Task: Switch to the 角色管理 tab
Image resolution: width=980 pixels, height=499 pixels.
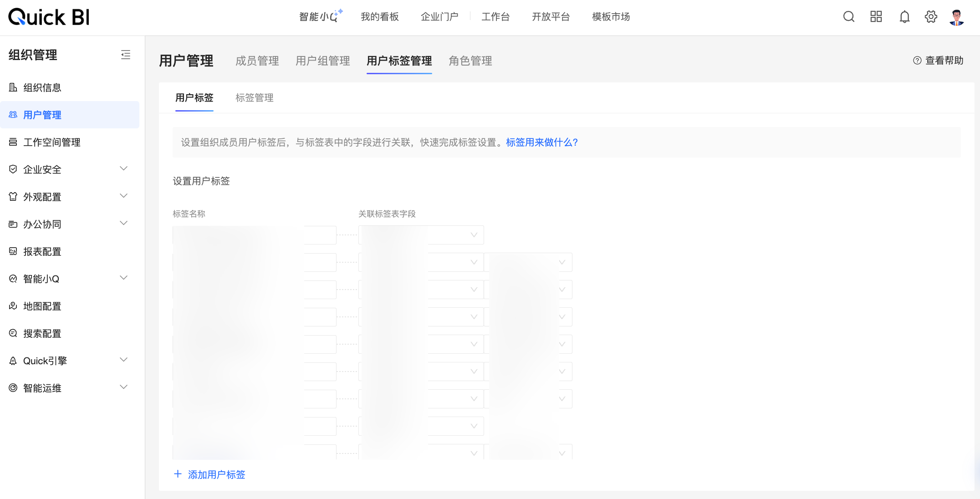Action: tap(470, 61)
